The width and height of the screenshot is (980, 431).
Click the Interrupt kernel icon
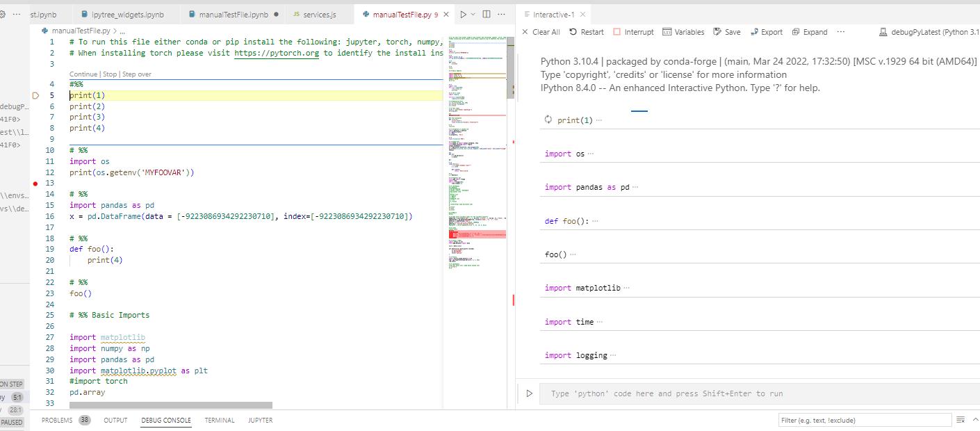tap(617, 32)
